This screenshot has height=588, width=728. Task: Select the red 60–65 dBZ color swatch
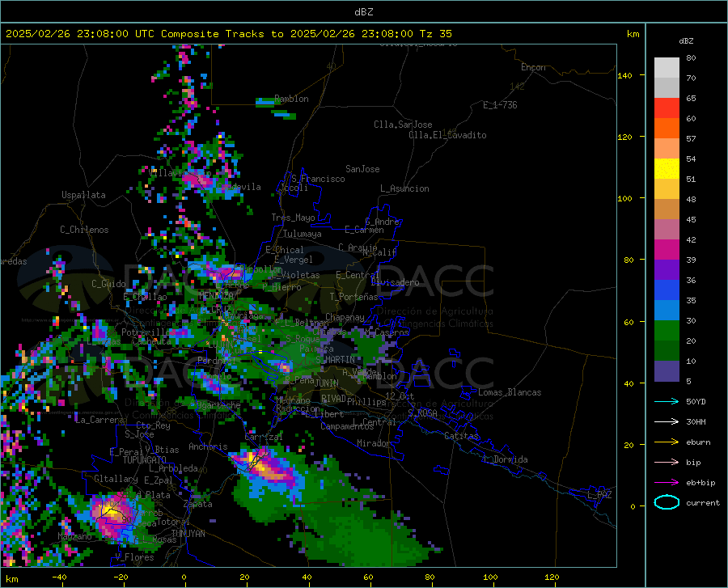pyautogui.click(x=667, y=108)
